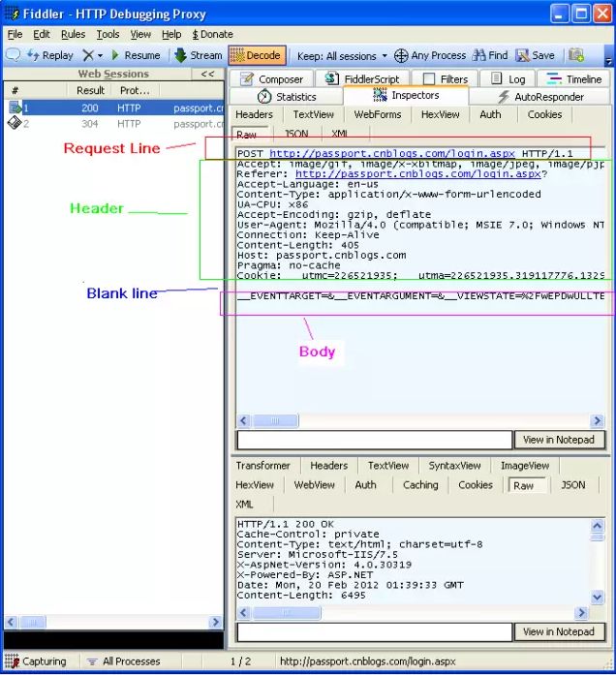Click the Web Sessions list scrollbar thumb

click(33, 622)
